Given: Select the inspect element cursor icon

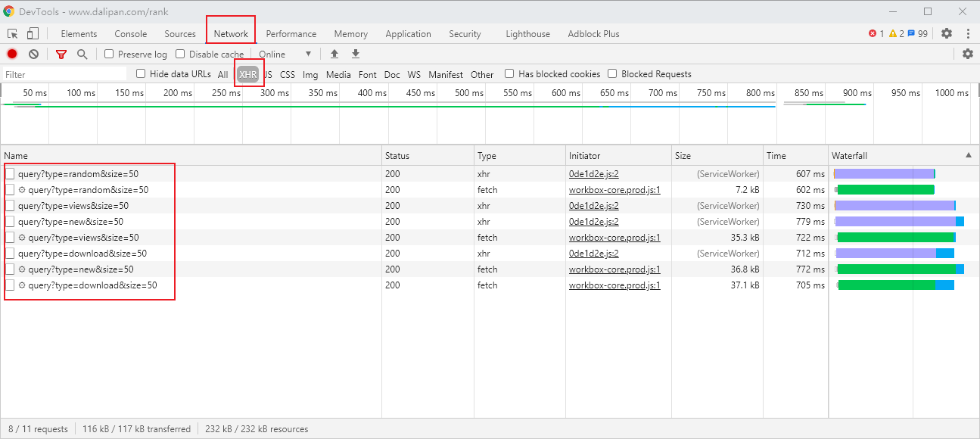Looking at the screenshot, I should pos(13,33).
